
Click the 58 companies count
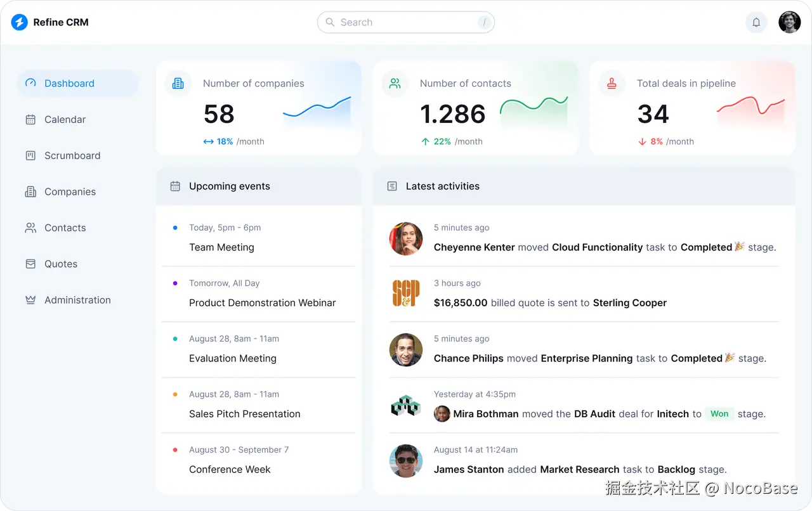point(219,114)
